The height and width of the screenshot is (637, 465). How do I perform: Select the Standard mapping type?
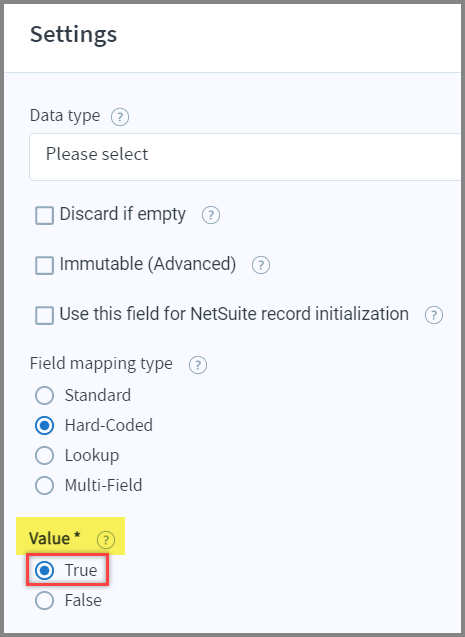pyautogui.click(x=44, y=395)
